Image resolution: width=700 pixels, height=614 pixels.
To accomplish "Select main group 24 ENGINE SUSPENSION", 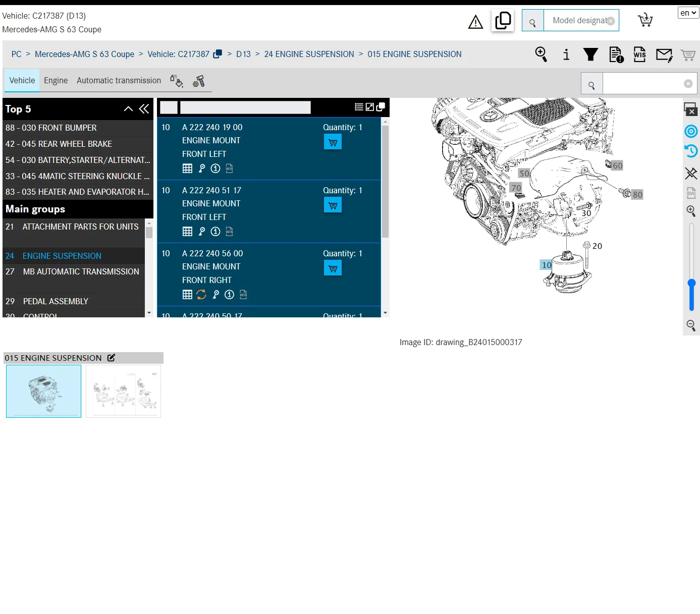I will pos(74,256).
